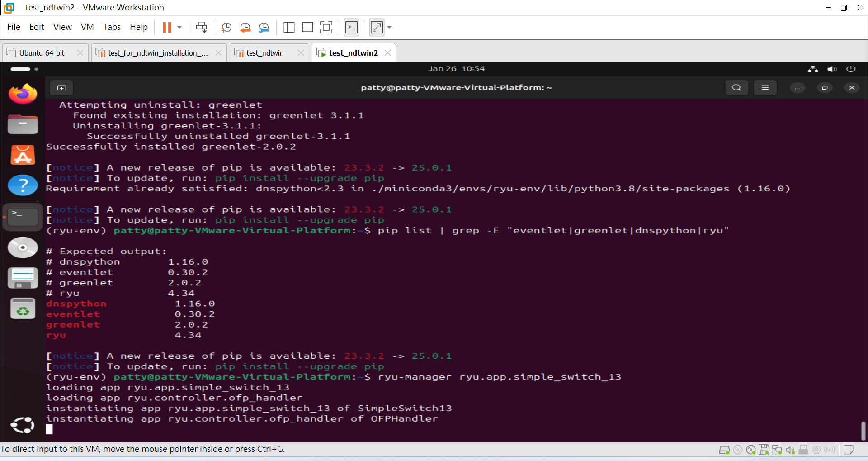Enter full screen mode
The height and width of the screenshot is (461, 868).
pos(326,28)
